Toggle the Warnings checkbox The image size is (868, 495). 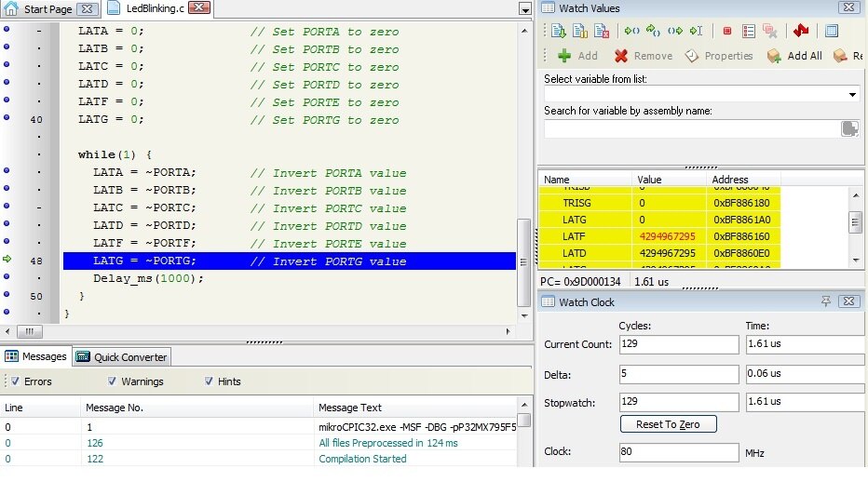(113, 381)
